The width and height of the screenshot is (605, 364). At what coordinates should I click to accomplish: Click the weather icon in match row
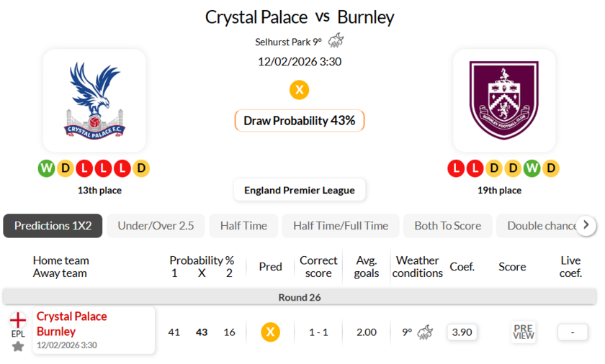tap(425, 332)
